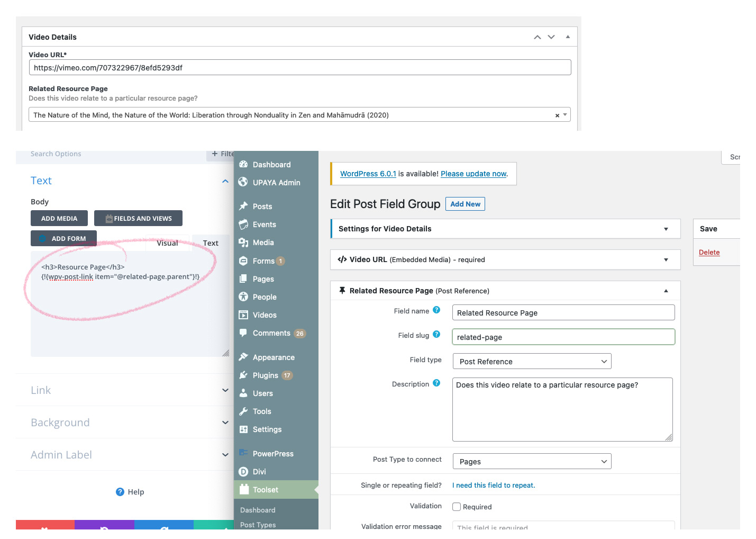Click the Help link below Admin Label

coord(130,492)
